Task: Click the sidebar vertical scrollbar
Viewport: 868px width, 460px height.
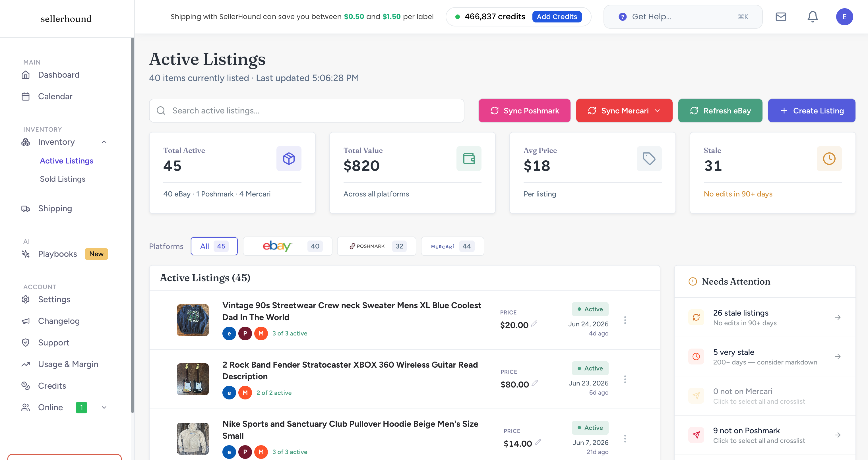Action: tap(133, 225)
